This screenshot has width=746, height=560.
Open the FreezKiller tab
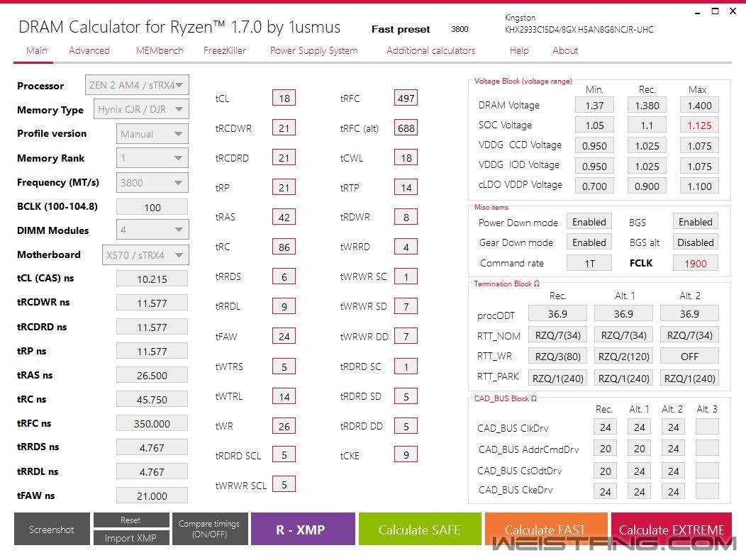pyautogui.click(x=225, y=50)
